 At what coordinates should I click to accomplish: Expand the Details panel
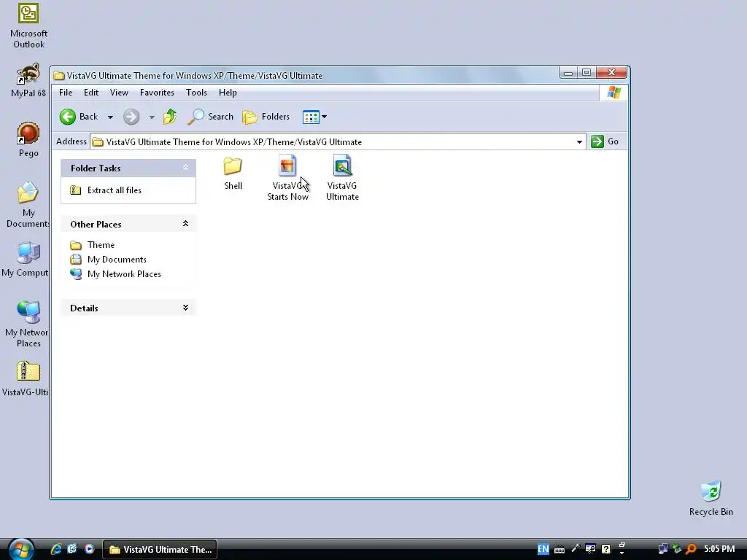click(x=185, y=308)
